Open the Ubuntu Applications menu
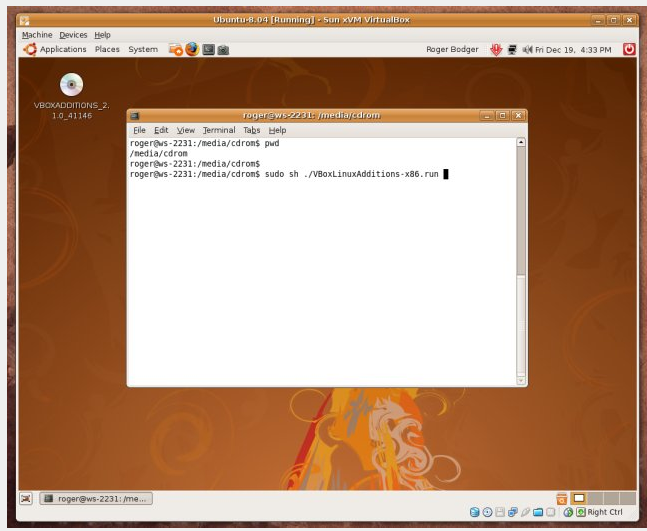 tap(63, 50)
